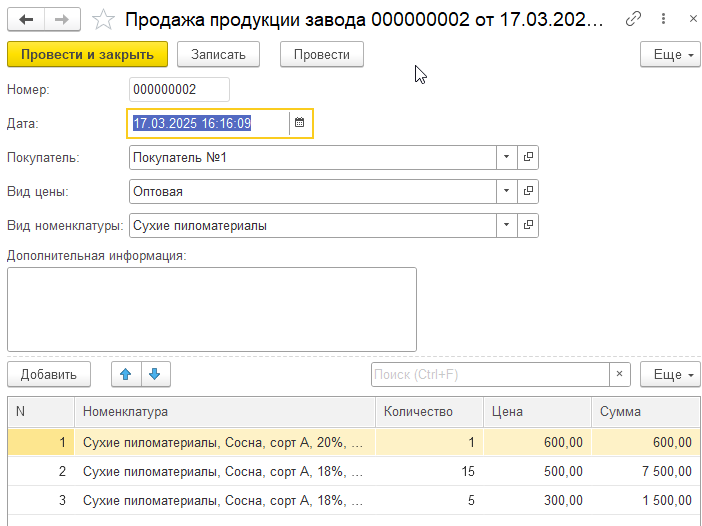
Task: Copy document link via chain icon
Action: pos(633,19)
